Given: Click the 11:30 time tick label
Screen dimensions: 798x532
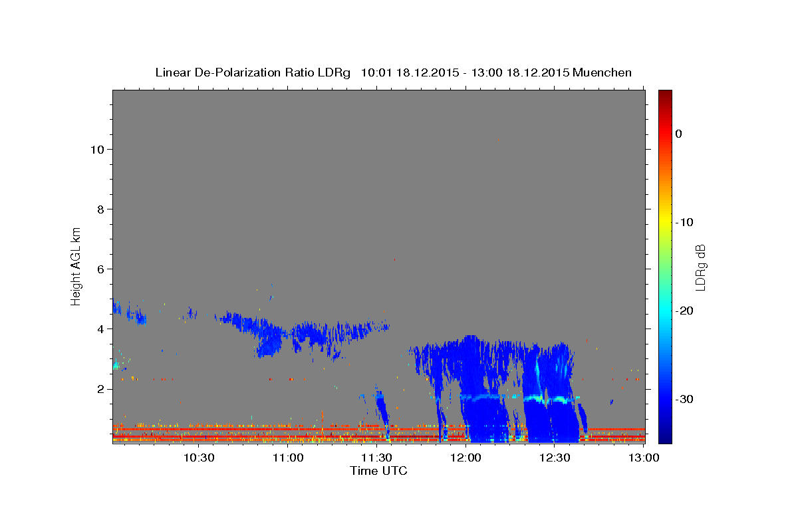Looking at the screenshot, I should click(377, 458).
